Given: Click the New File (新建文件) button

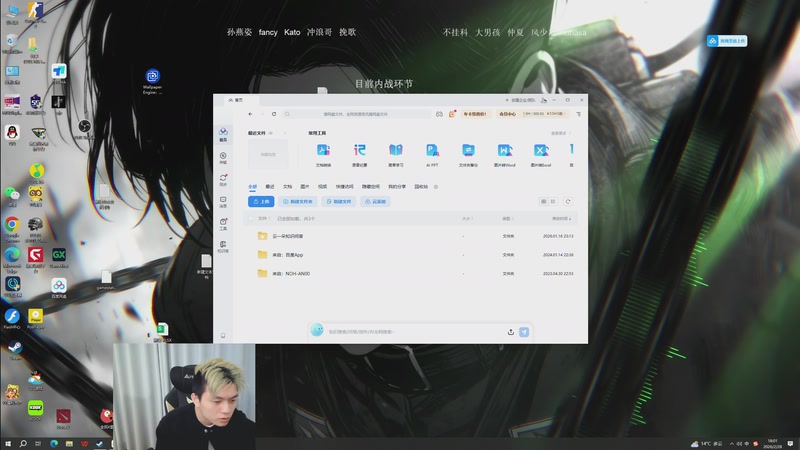Looking at the screenshot, I should click(x=339, y=202).
